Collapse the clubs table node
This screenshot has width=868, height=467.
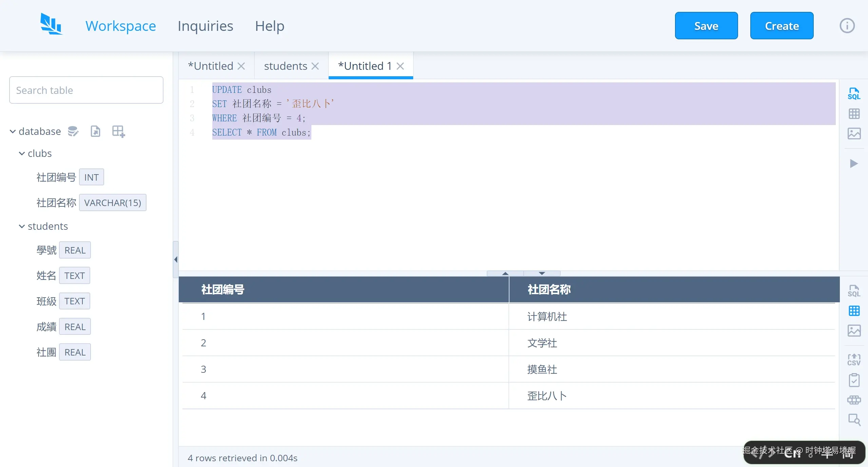point(22,153)
